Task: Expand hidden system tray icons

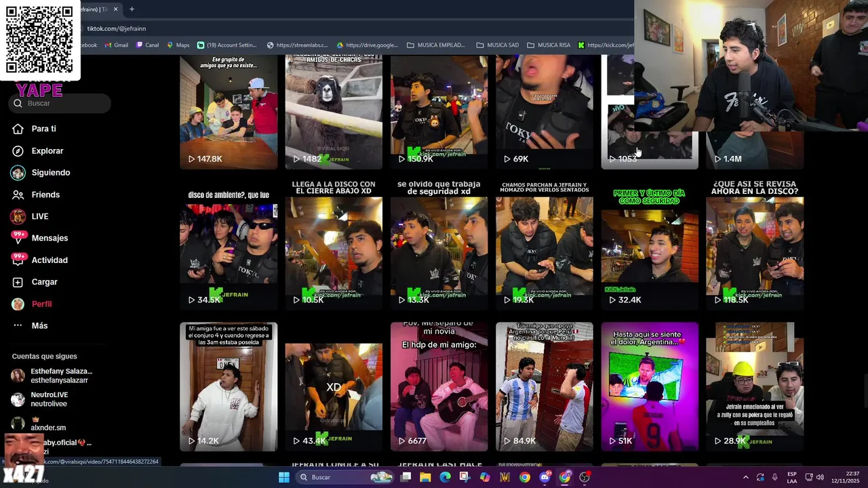Action: pos(746,477)
